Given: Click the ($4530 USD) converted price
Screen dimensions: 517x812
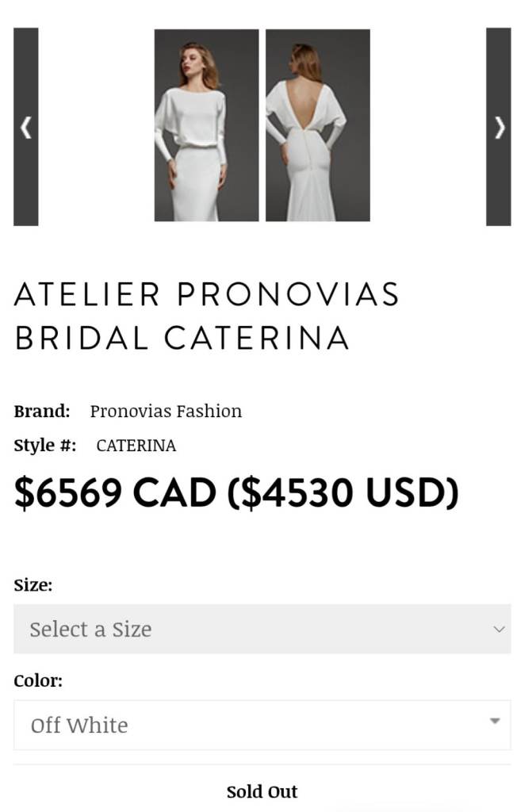Looking at the screenshot, I should point(343,493).
